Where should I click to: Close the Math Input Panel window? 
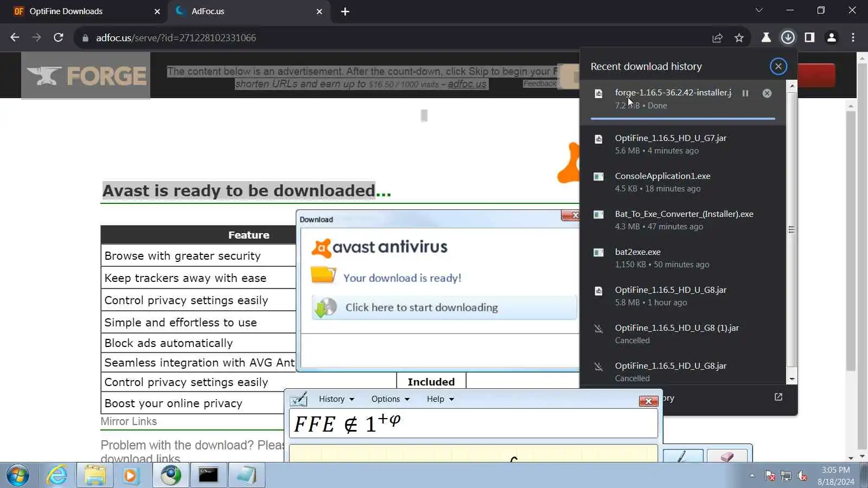click(648, 401)
